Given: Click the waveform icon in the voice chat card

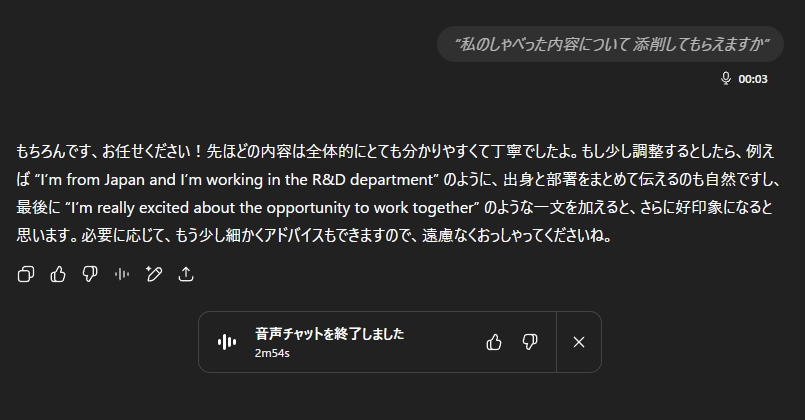Looking at the screenshot, I should 227,342.
